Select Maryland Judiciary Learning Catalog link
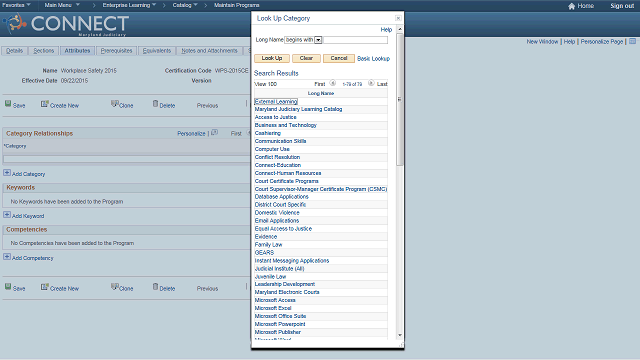The height and width of the screenshot is (360, 640). point(298,109)
